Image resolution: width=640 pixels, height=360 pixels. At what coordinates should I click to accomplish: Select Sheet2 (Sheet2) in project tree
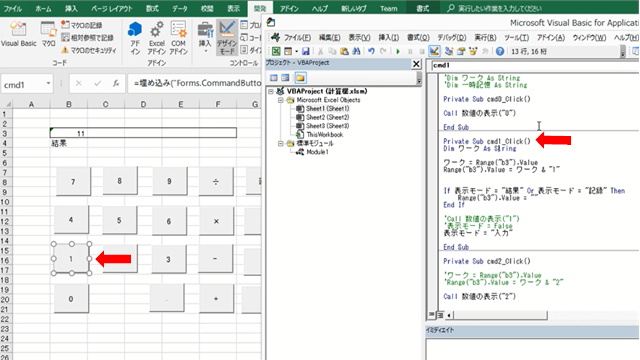[x=328, y=117]
